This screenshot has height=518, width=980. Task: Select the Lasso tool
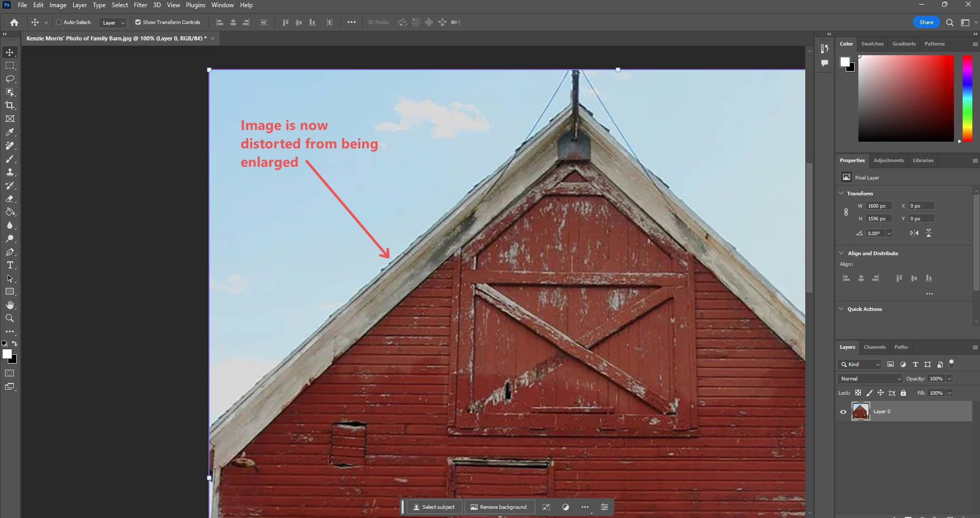coord(10,79)
